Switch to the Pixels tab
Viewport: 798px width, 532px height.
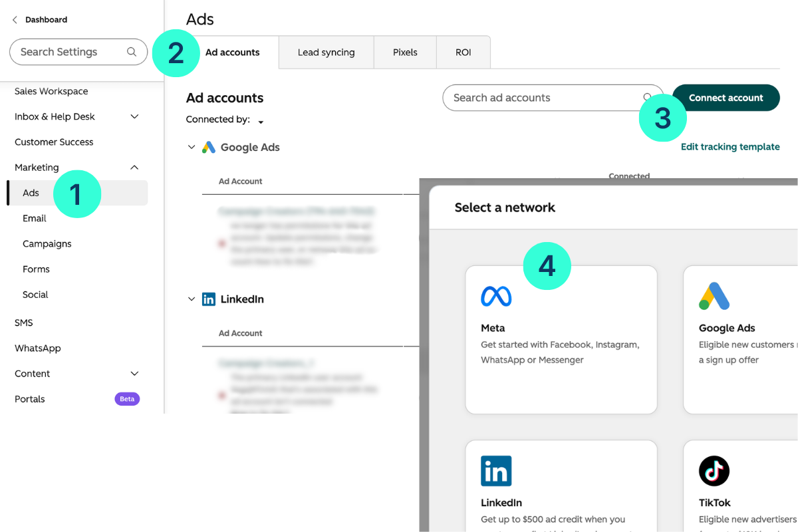(405, 53)
